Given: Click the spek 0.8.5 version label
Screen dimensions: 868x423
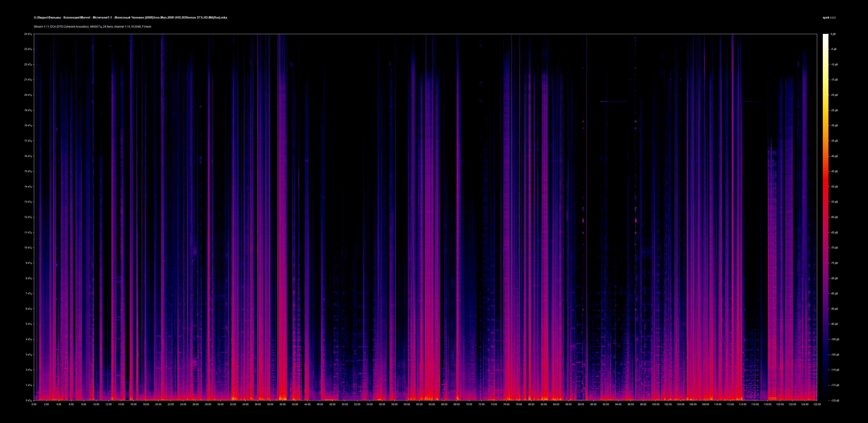Looking at the screenshot, I should (829, 18).
